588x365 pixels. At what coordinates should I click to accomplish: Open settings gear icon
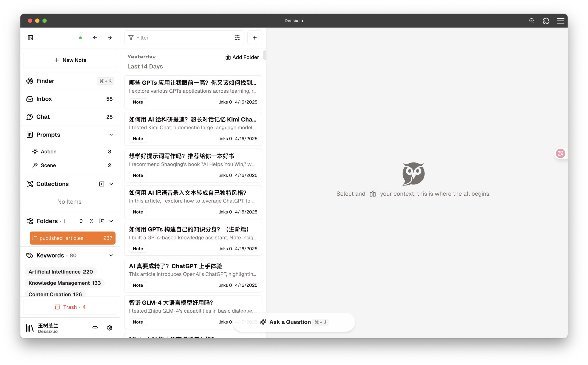click(110, 328)
